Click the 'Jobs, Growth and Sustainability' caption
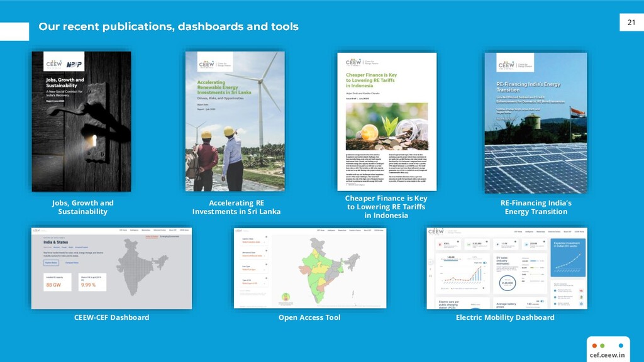644x362 pixels. click(82, 207)
